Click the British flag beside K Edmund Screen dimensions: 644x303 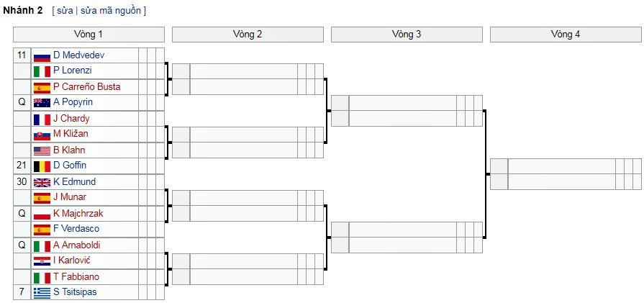tap(42, 182)
